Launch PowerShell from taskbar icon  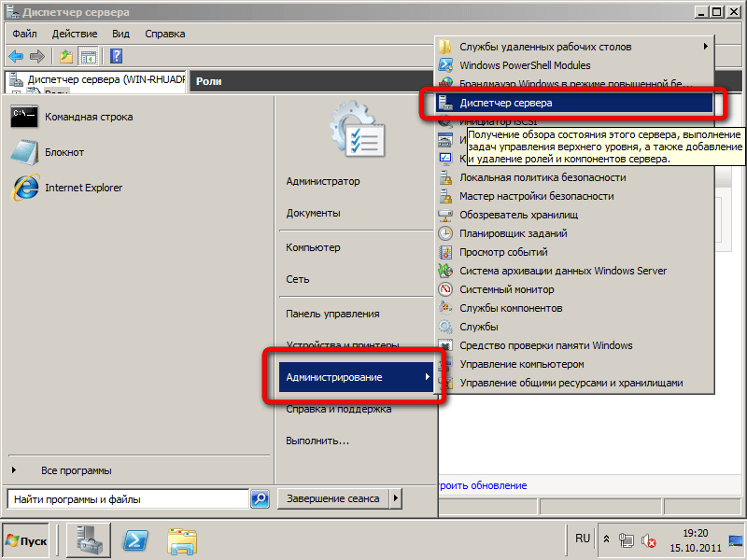tap(135, 541)
